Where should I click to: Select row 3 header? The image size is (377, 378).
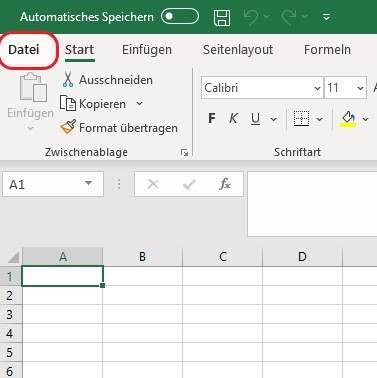[x=10, y=314]
